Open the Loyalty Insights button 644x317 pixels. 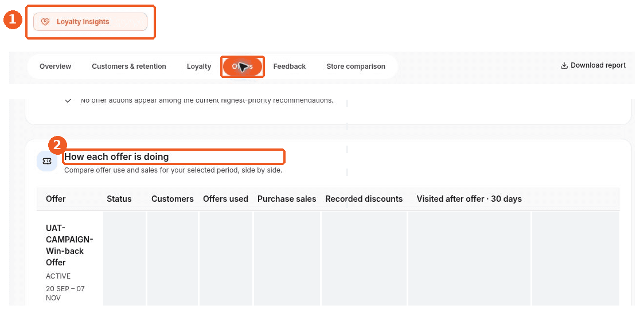[x=90, y=22]
